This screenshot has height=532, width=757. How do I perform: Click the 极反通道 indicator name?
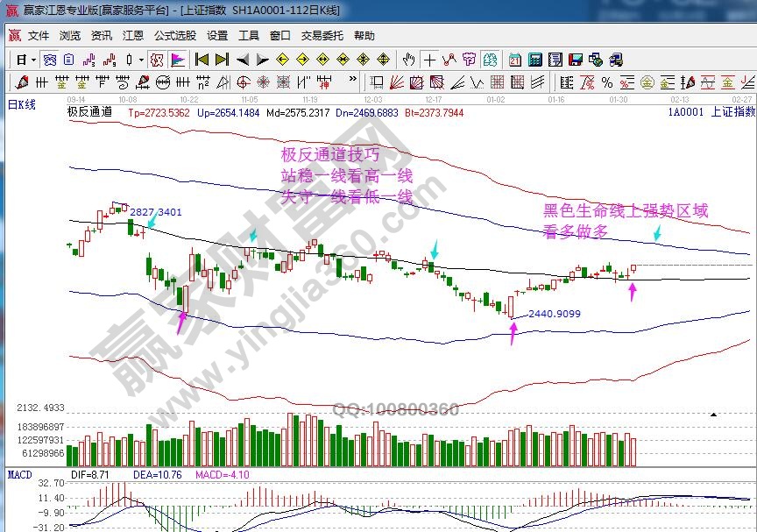pyautogui.click(x=89, y=112)
